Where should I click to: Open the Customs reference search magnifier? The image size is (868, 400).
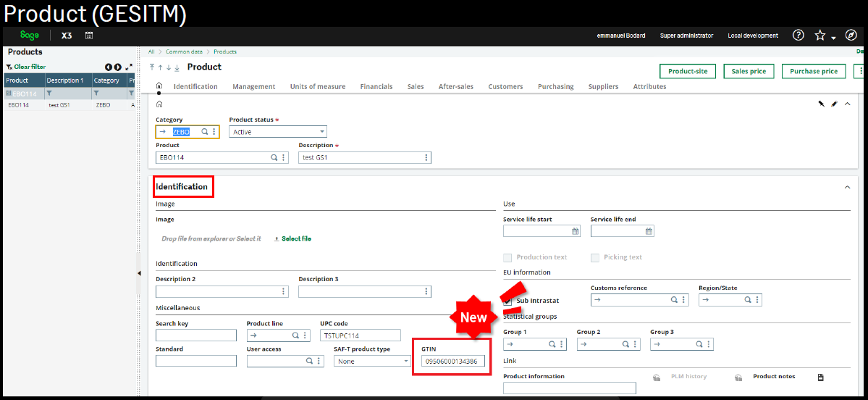[674, 300]
